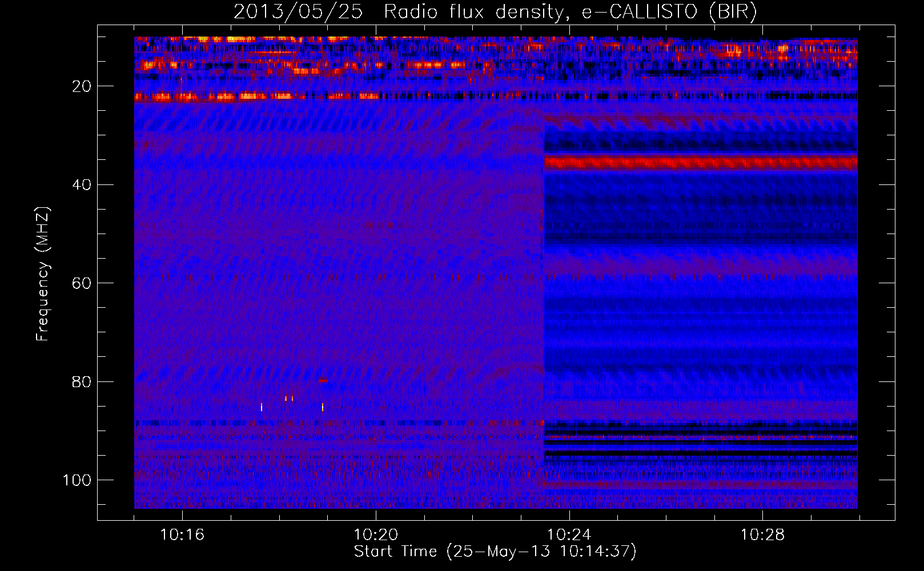
Task: Click the 80 frequency tick label
Action: click(82, 381)
